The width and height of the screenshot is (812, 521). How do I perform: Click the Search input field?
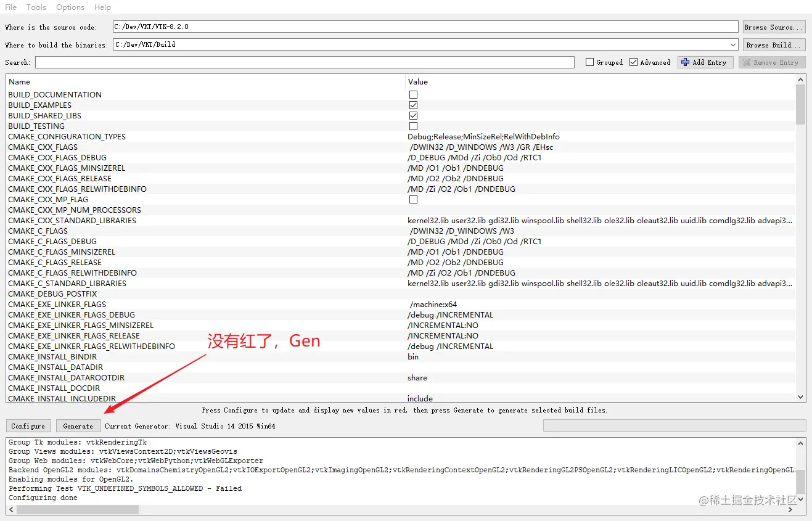[305, 62]
